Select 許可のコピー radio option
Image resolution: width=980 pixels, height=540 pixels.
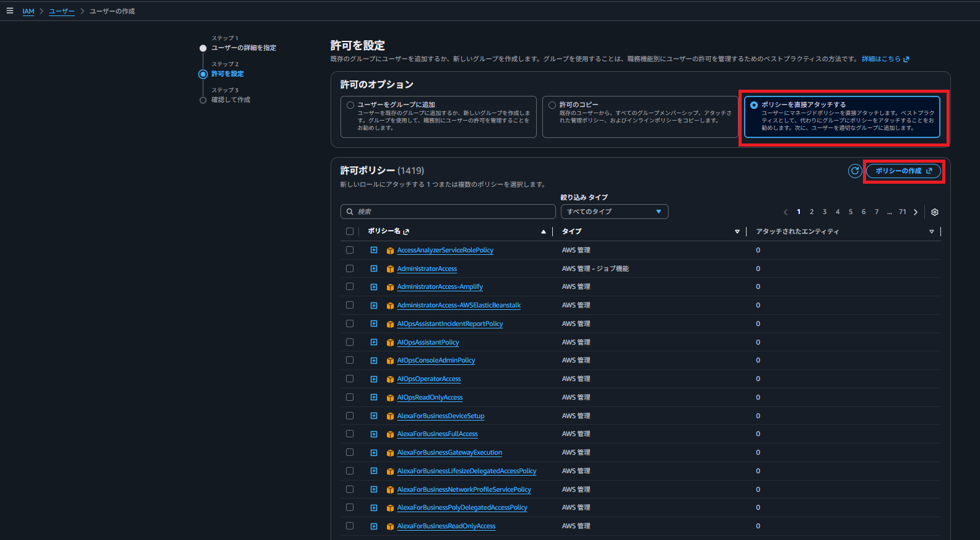pyautogui.click(x=552, y=105)
